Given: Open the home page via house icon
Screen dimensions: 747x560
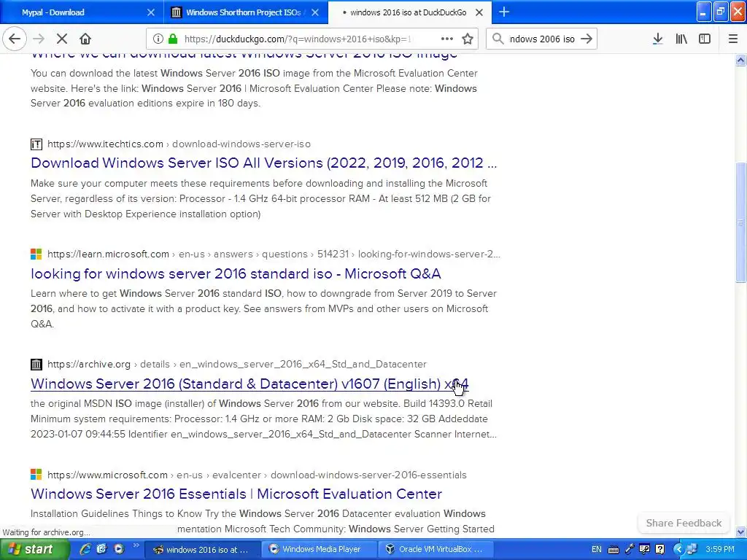Looking at the screenshot, I should tap(85, 39).
